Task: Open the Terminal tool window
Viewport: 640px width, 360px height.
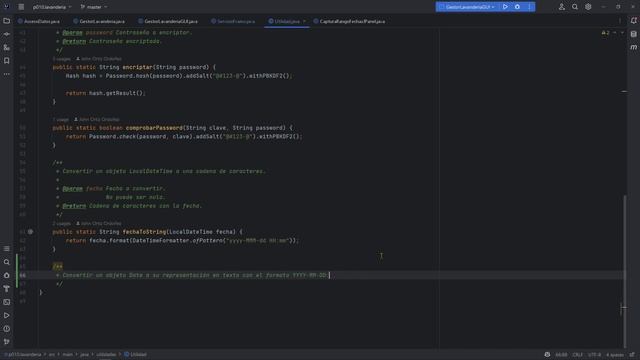Action: pyautogui.click(x=7, y=302)
